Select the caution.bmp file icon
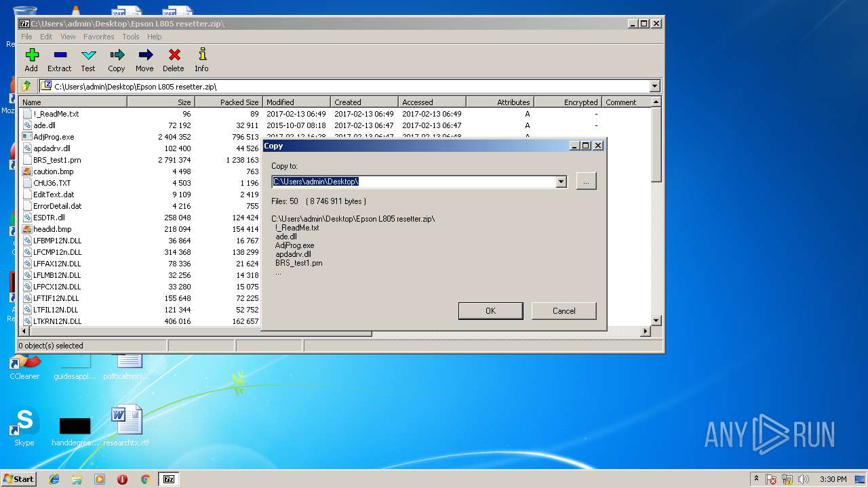 click(27, 171)
